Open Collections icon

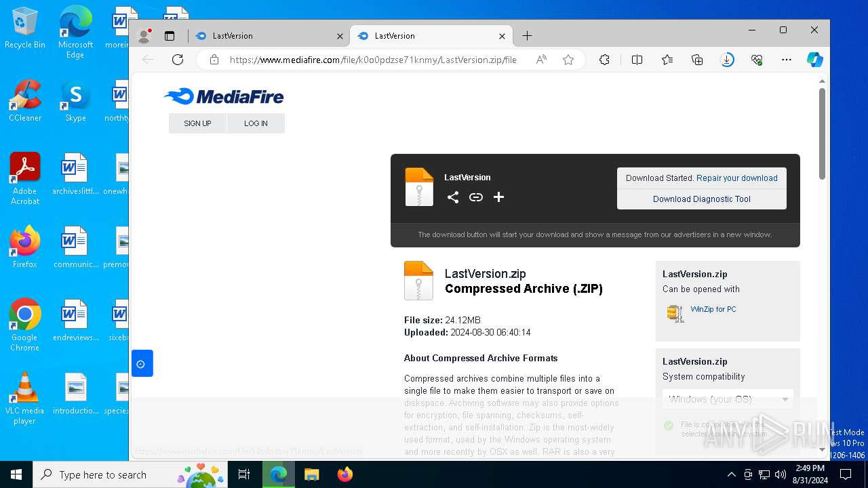click(x=697, y=60)
